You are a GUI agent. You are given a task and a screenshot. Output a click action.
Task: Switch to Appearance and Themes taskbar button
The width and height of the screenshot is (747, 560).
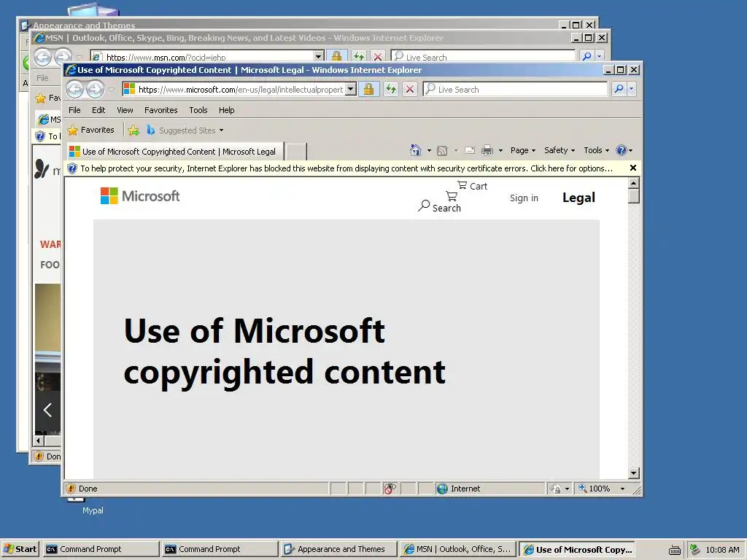[x=338, y=549]
